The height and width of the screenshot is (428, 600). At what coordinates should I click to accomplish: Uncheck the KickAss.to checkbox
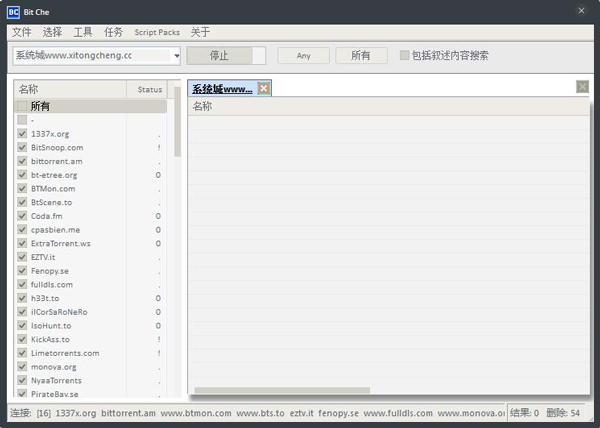[22, 339]
